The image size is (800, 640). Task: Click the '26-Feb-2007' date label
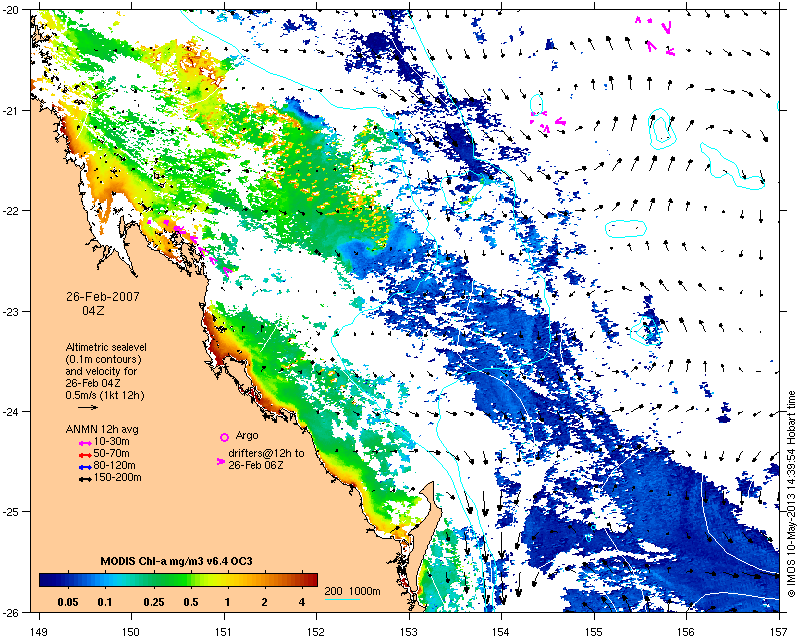coord(103,297)
